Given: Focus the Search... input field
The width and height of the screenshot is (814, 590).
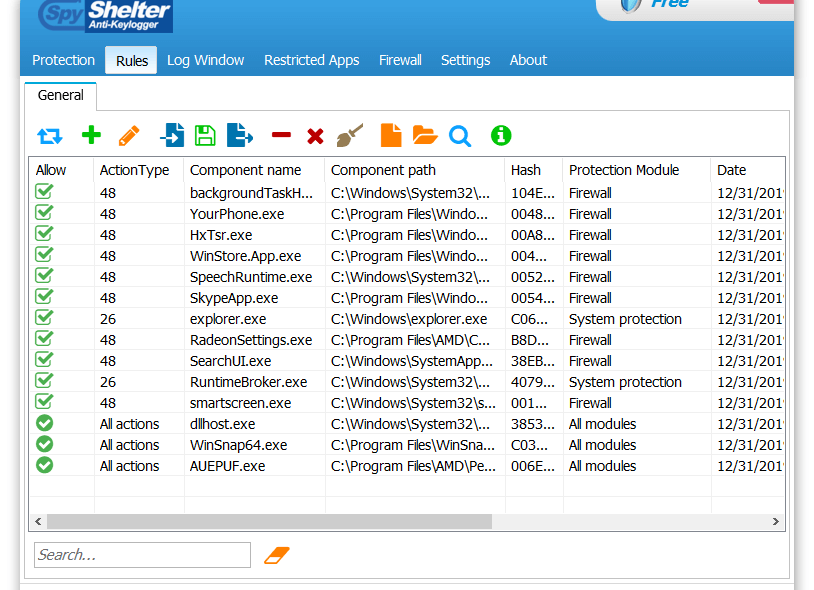Looking at the screenshot, I should [142, 555].
